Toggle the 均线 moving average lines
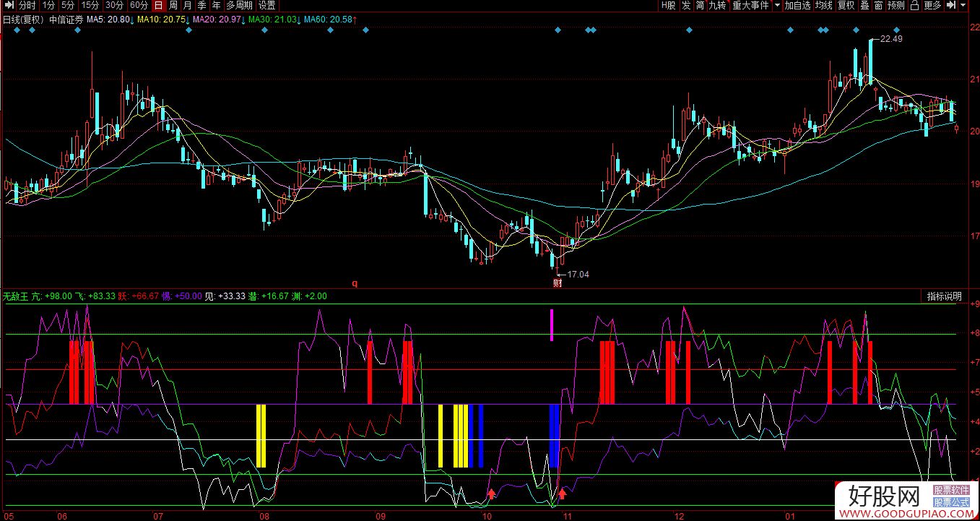The image size is (980, 521). click(x=824, y=6)
